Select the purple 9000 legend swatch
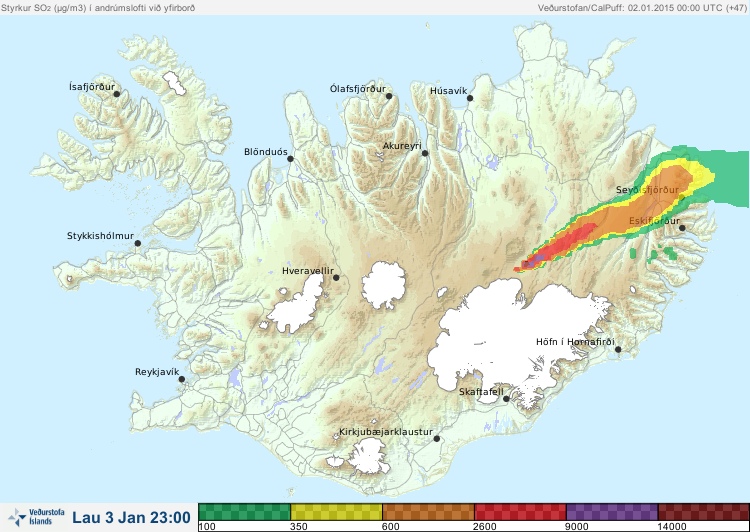The image size is (750, 532). [612, 512]
